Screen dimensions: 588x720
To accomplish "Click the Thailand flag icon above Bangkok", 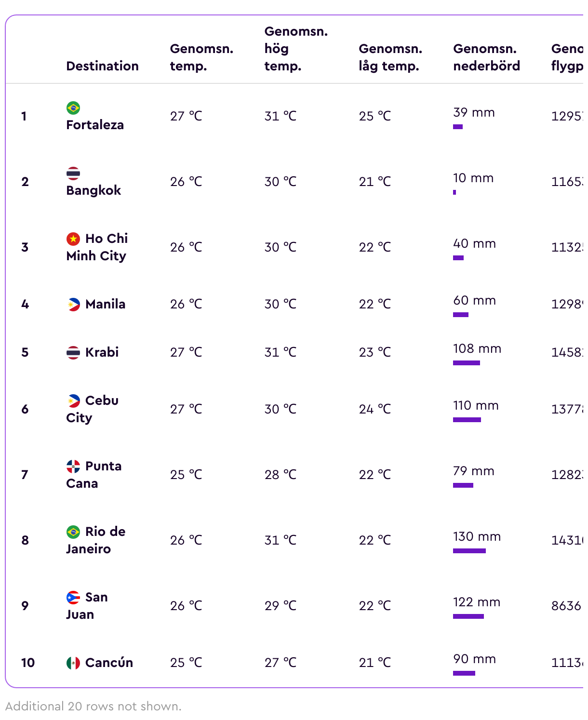I will point(73,173).
